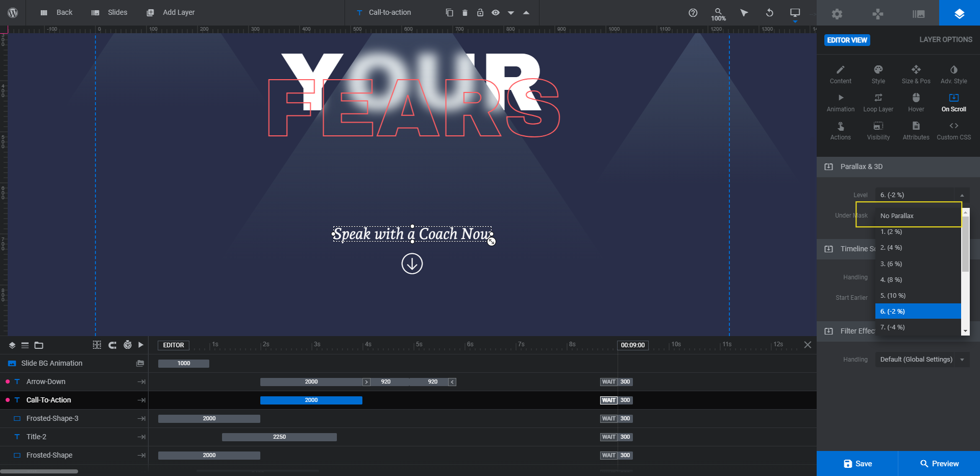This screenshot has height=476, width=980.
Task: Open Handling Default (Global Settings) dropdown
Action: pos(922,359)
